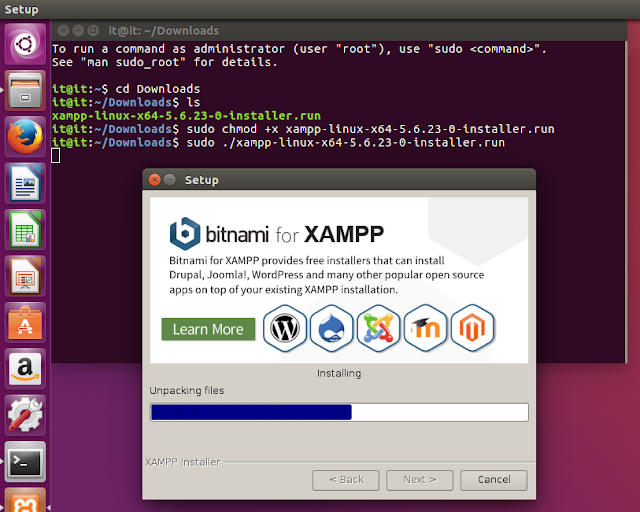Click the 'cd Downloads' command line
640x512 pixels.
(126, 89)
